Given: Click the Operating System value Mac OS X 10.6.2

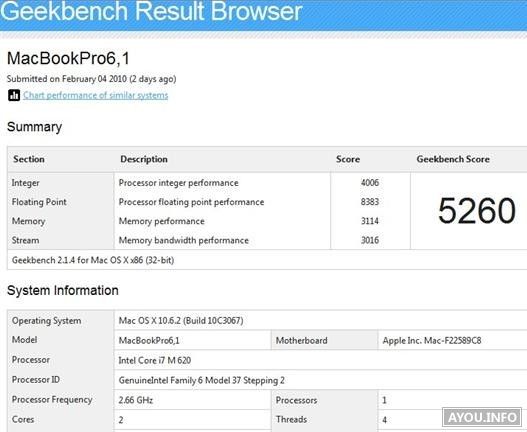Looking at the screenshot, I should click(x=181, y=320).
